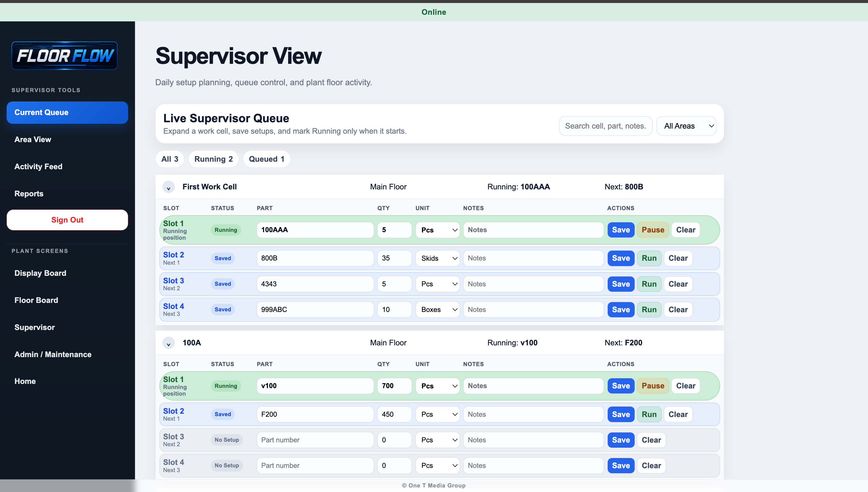Select the All 3 filter tab

(x=170, y=159)
